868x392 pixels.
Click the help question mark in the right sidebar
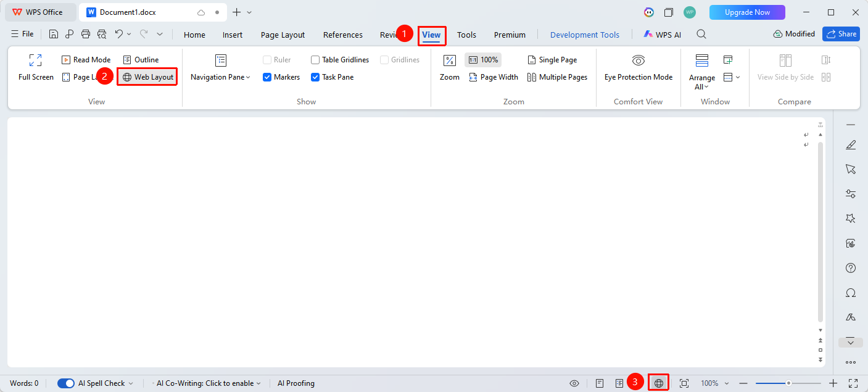pos(851,268)
